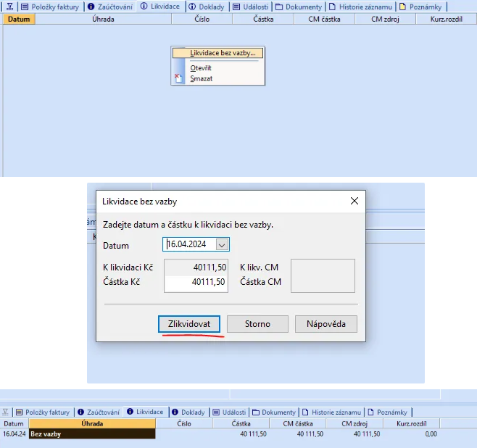Image resolution: width=477 pixels, height=448 pixels.
Task: Select Likvidace tab in bottom tab bar
Action: pos(146,412)
